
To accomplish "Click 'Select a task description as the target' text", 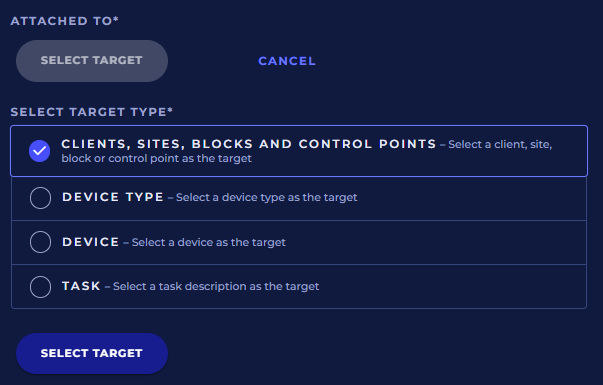I will (x=216, y=286).
